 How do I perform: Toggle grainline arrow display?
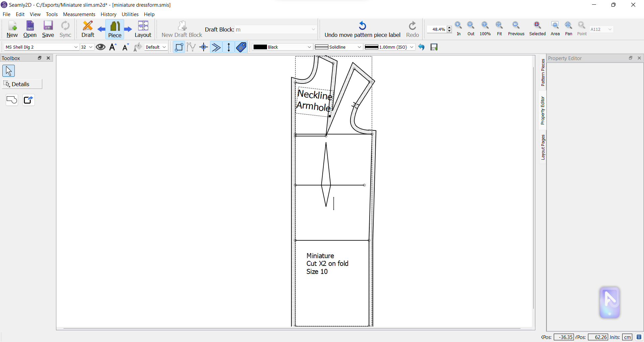(229, 47)
